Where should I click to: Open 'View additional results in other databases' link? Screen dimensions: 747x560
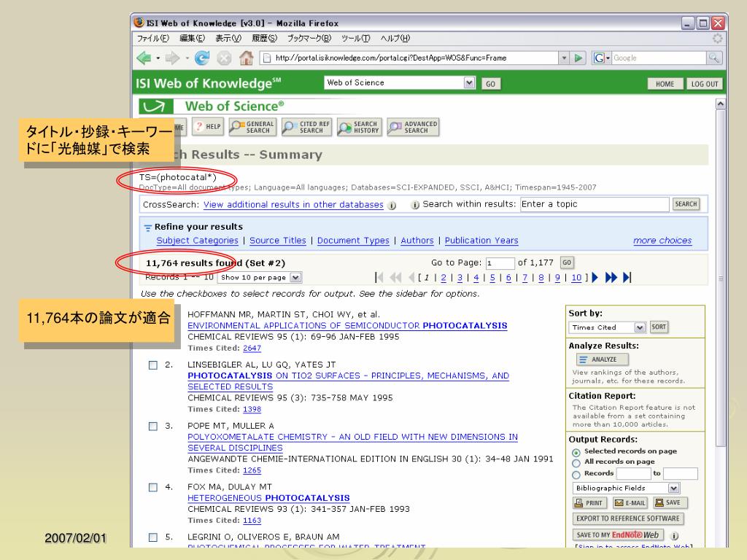[293, 205]
